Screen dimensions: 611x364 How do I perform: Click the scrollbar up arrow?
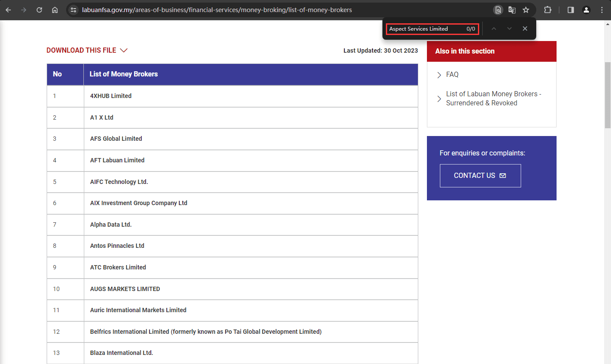coord(608,24)
